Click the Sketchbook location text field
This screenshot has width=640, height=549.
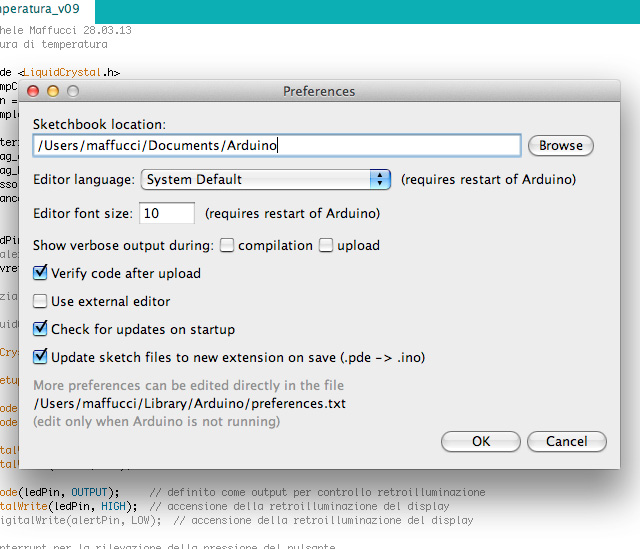(x=277, y=145)
